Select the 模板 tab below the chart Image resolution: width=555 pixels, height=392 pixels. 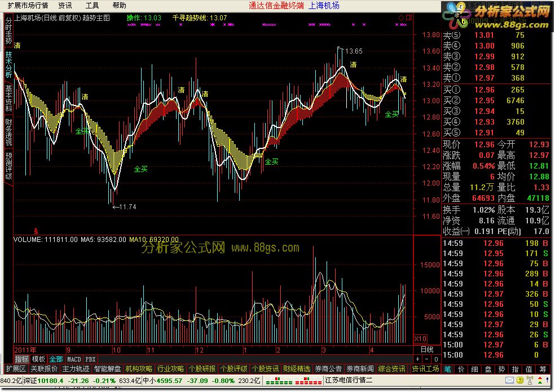coord(38,359)
